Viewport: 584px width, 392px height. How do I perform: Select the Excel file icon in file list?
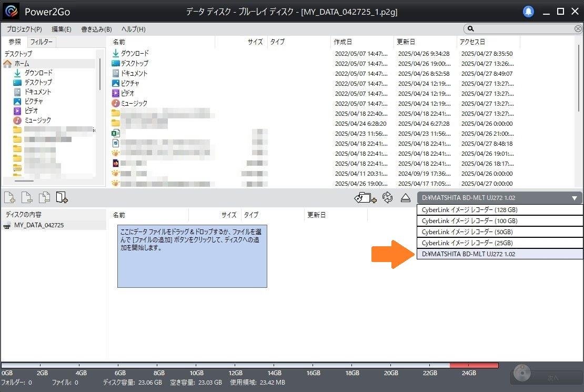115,133
